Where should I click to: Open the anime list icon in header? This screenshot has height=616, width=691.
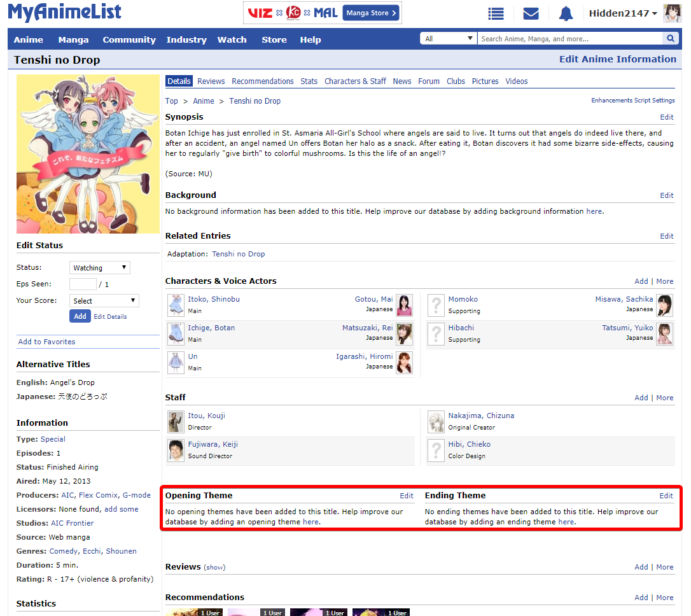pyautogui.click(x=496, y=13)
